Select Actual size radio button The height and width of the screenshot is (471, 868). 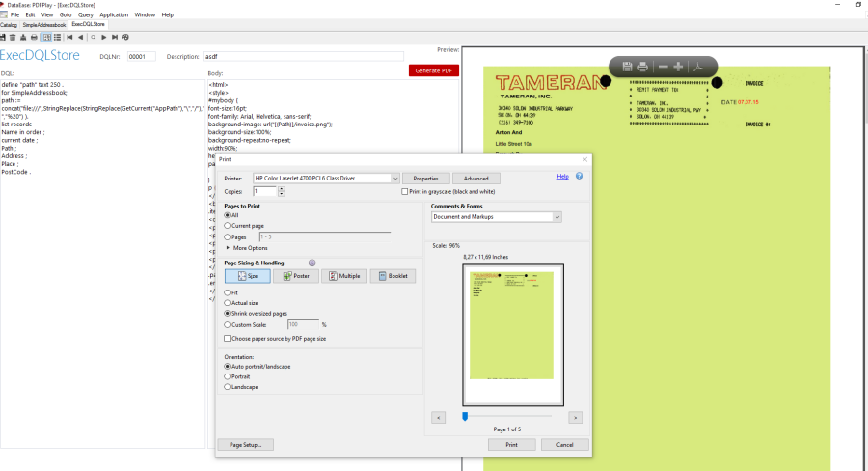[227, 302]
